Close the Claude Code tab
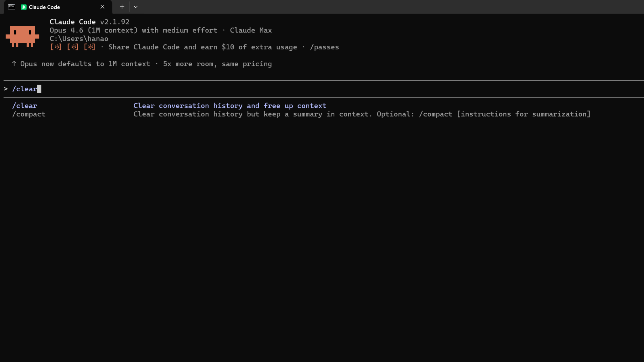The height and width of the screenshot is (362, 644). 103,7
